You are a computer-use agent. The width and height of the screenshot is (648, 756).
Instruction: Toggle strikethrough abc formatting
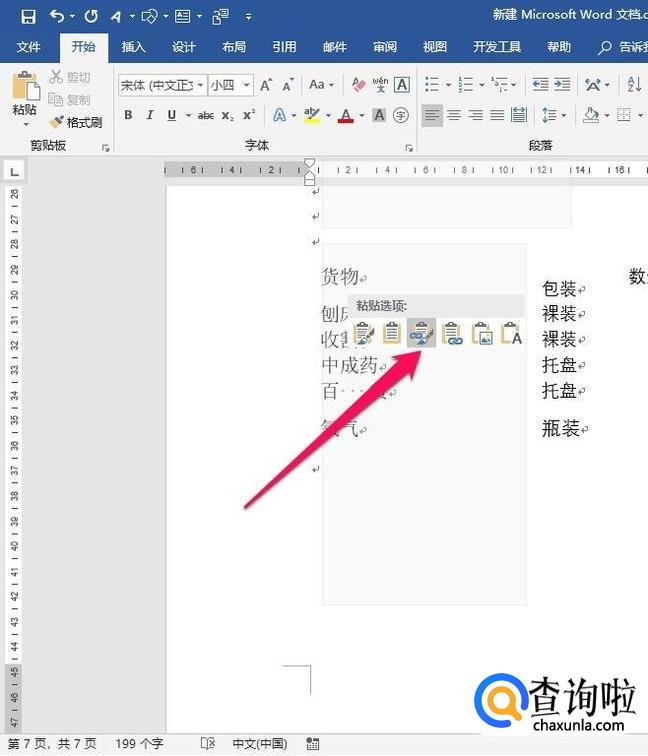tap(206, 115)
